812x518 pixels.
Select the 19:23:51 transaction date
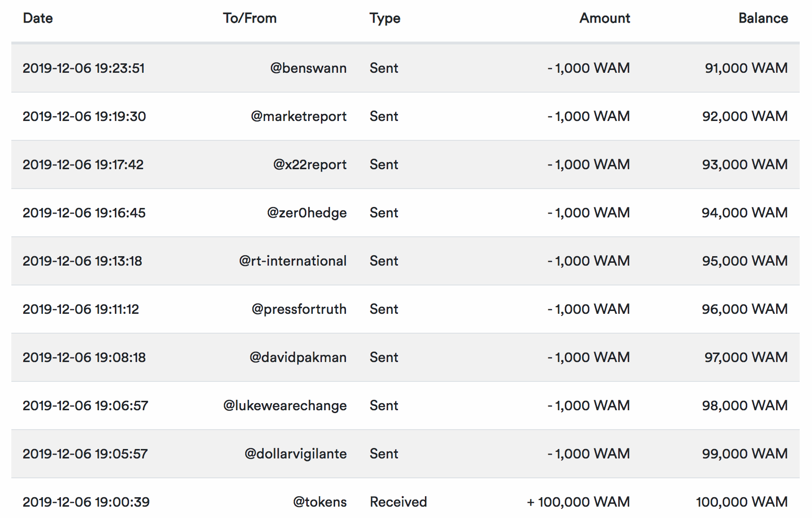tap(84, 68)
